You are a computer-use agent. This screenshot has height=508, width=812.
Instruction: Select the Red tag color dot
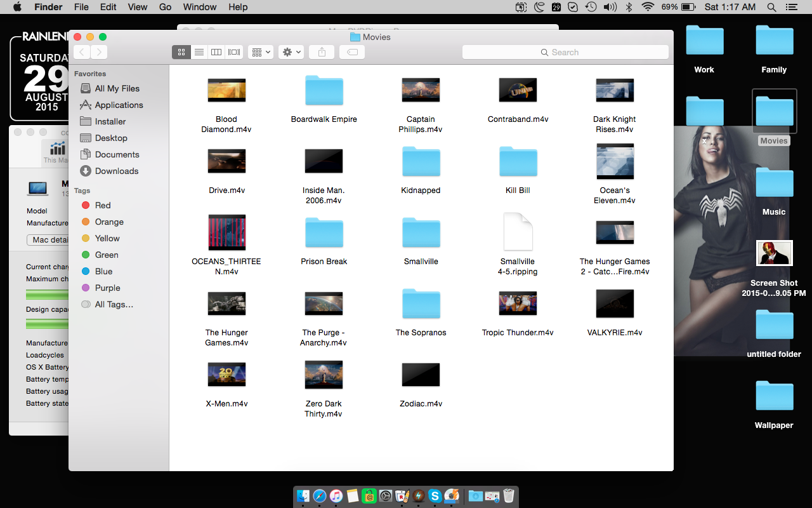tap(86, 205)
